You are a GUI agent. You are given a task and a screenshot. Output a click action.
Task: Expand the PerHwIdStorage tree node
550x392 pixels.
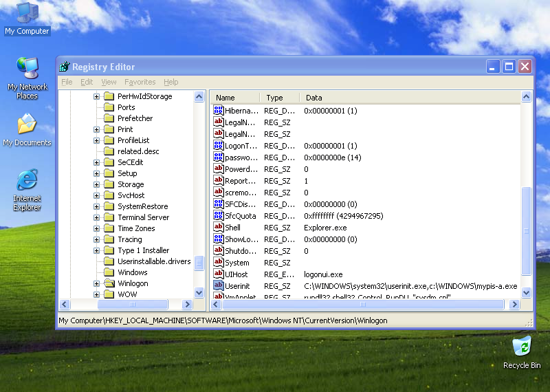(x=96, y=96)
